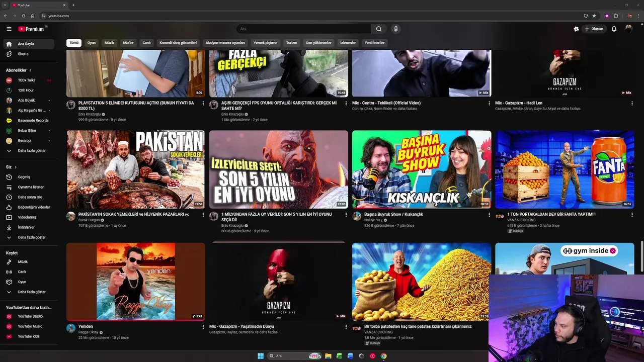Screen dimensions: 644x362
Task: Open the Bebar Bilim subscription
Action: pyautogui.click(x=29, y=131)
